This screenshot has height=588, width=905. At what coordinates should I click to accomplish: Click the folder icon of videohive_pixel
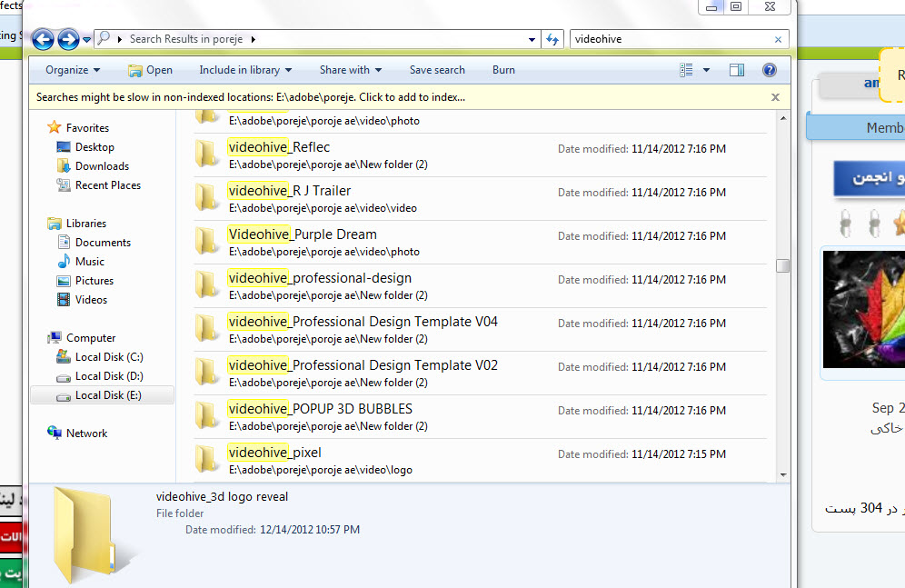coord(206,459)
